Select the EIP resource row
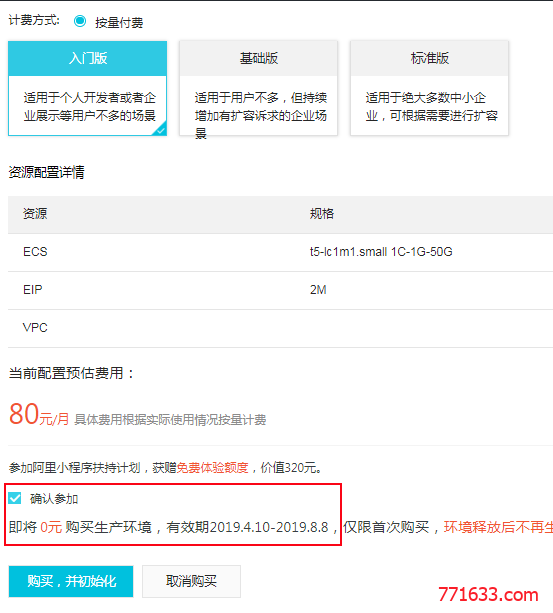This screenshot has width=553, height=613. pyautogui.click(x=280, y=290)
